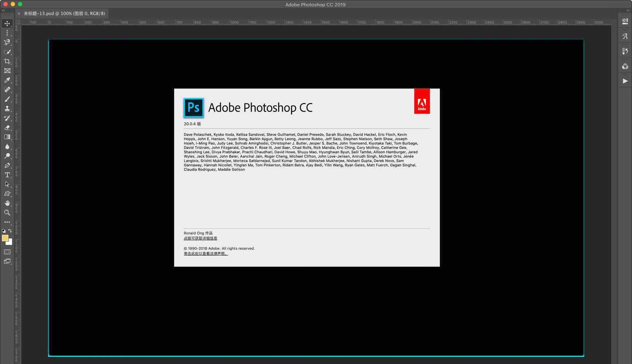Select the Hand tool
This screenshot has width=632, height=364.
(x=7, y=203)
